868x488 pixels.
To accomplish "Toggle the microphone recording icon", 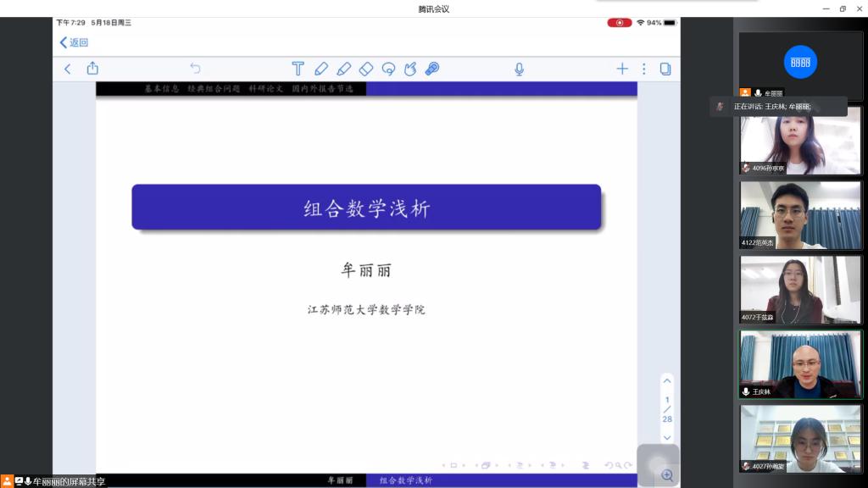I will click(x=519, y=69).
